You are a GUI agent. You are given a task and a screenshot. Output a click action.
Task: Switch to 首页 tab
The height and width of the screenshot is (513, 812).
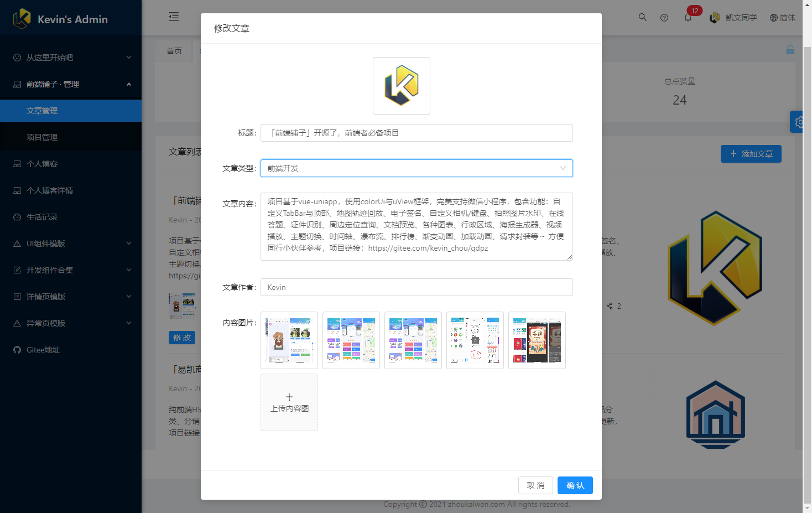click(x=174, y=51)
